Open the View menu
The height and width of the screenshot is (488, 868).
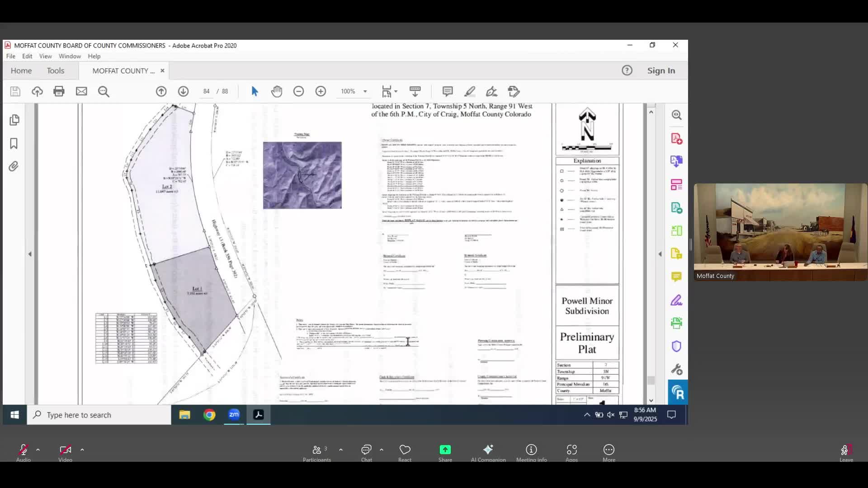[45, 56]
